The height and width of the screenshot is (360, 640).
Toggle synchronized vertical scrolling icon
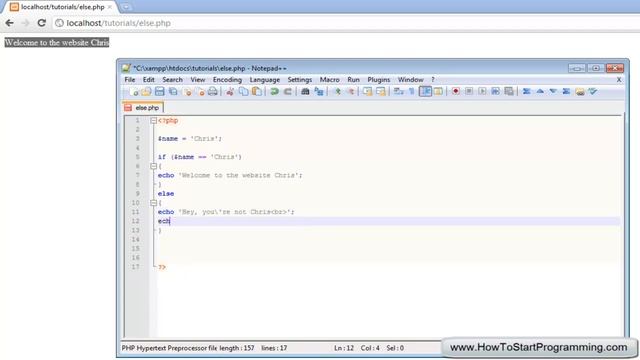tap(367, 92)
